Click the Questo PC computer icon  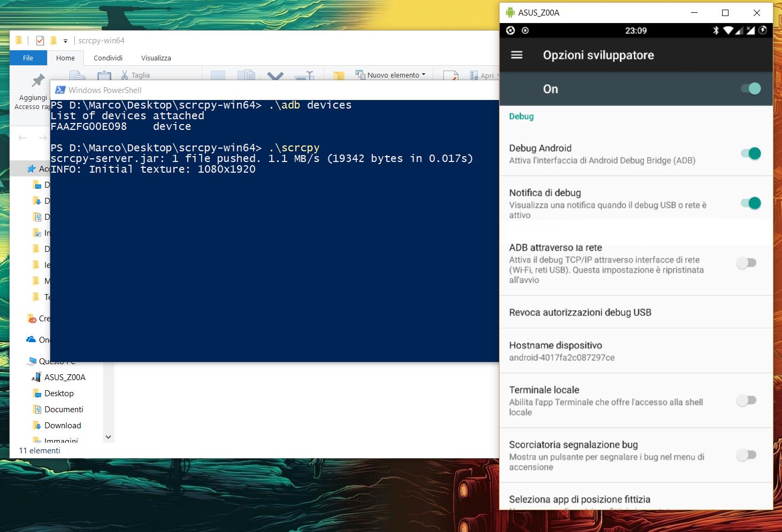(x=32, y=361)
